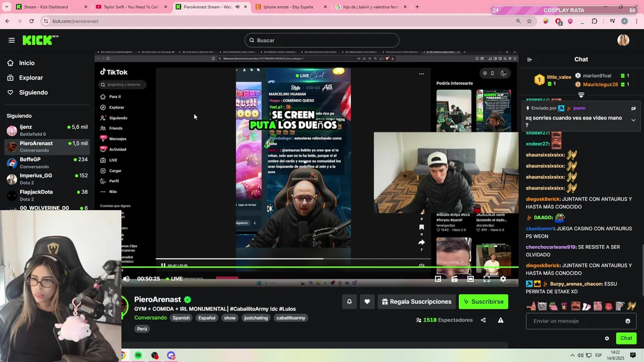
Task: Expand the gift leaderboard in chat
Action: pos(581,95)
